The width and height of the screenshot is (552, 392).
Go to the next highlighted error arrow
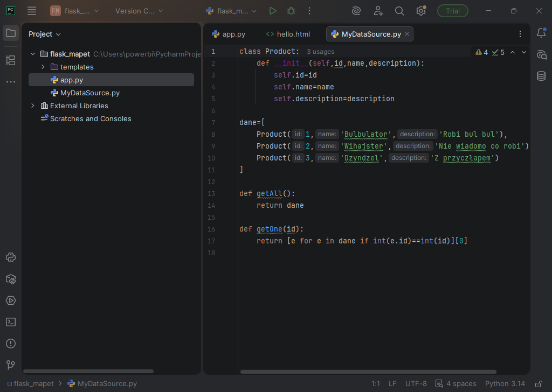pos(524,52)
